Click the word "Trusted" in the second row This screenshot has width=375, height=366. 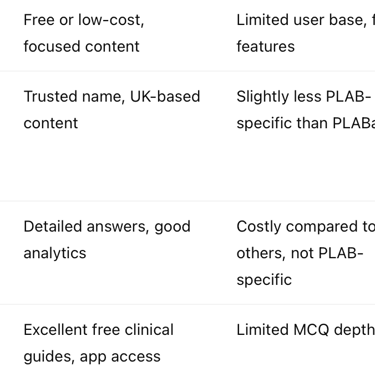point(51,97)
